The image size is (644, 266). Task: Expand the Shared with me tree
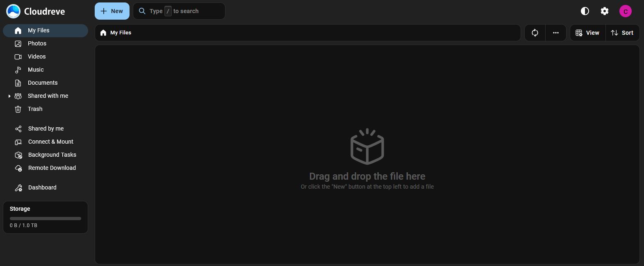coord(9,96)
